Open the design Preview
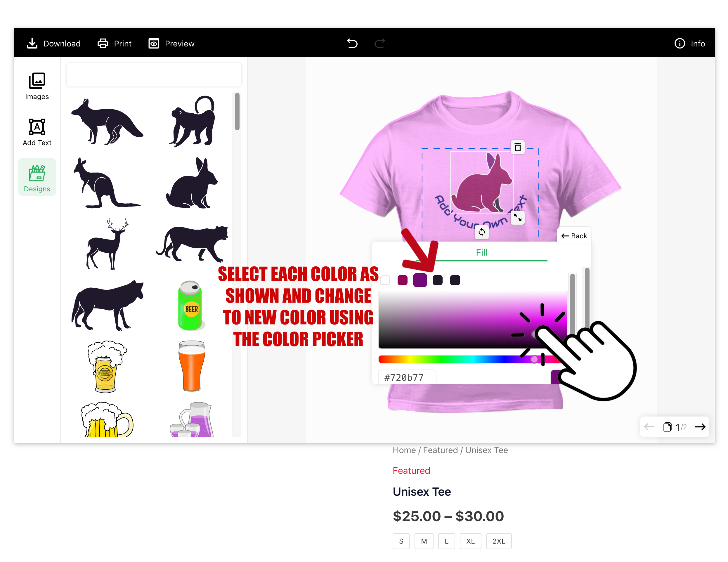Viewport: 728px width, 562px height. pyautogui.click(x=171, y=43)
